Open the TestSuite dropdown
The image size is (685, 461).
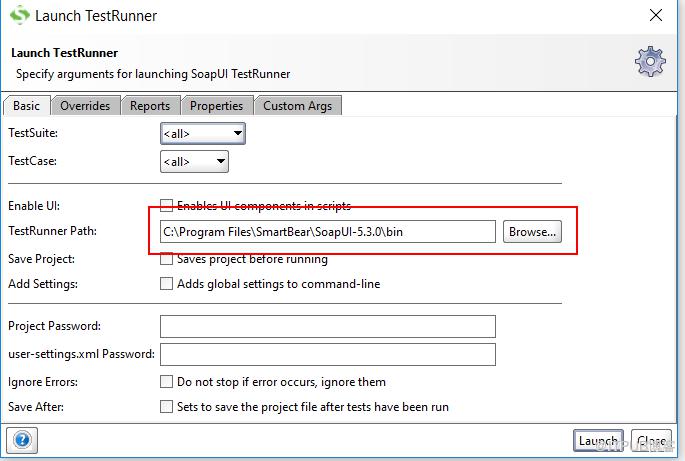[203, 133]
